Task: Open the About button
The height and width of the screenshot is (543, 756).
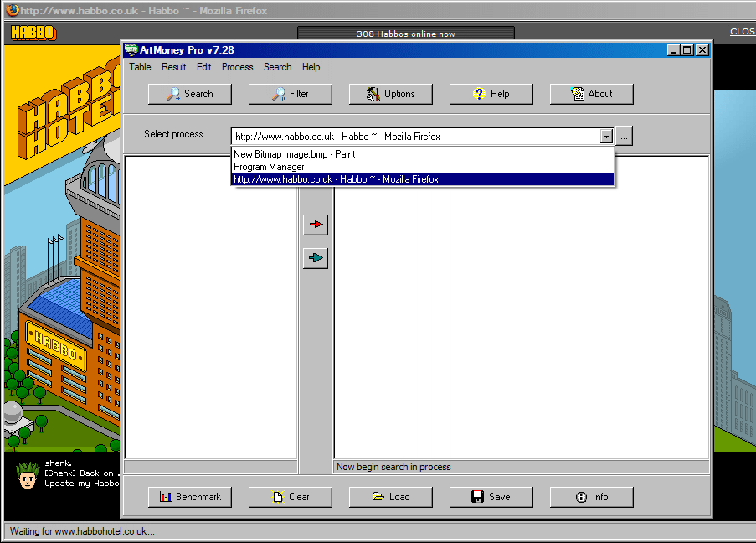Action: click(592, 94)
